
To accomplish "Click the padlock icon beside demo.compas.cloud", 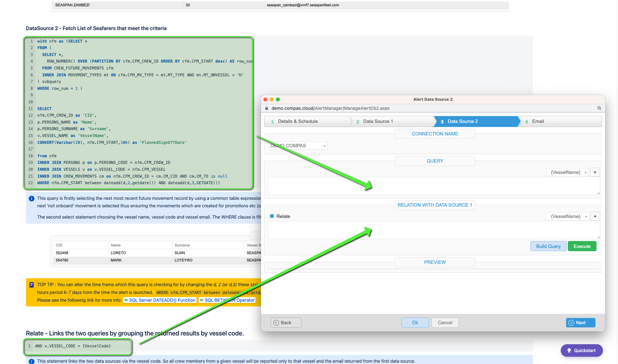I will click(x=267, y=108).
